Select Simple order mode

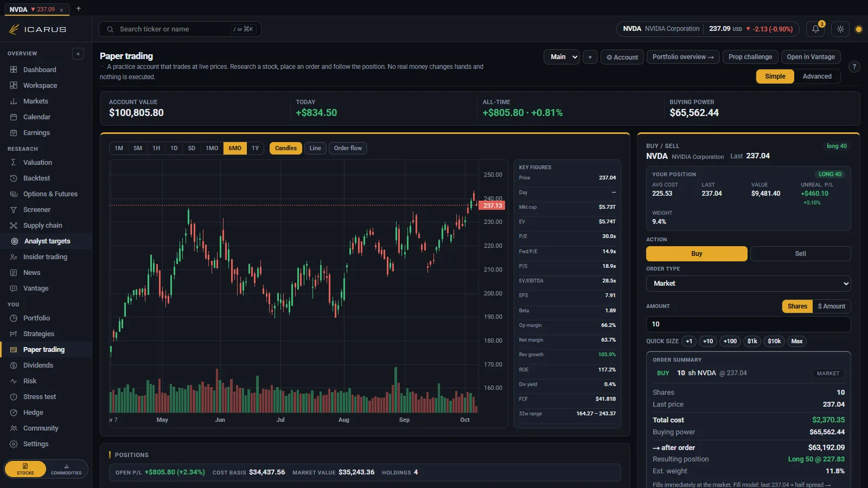click(x=775, y=76)
